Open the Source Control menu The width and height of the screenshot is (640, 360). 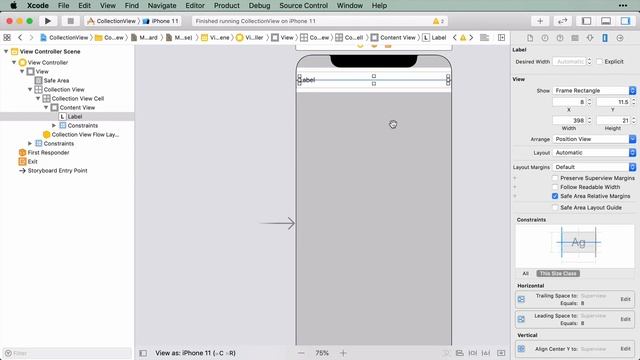point(303,5)
